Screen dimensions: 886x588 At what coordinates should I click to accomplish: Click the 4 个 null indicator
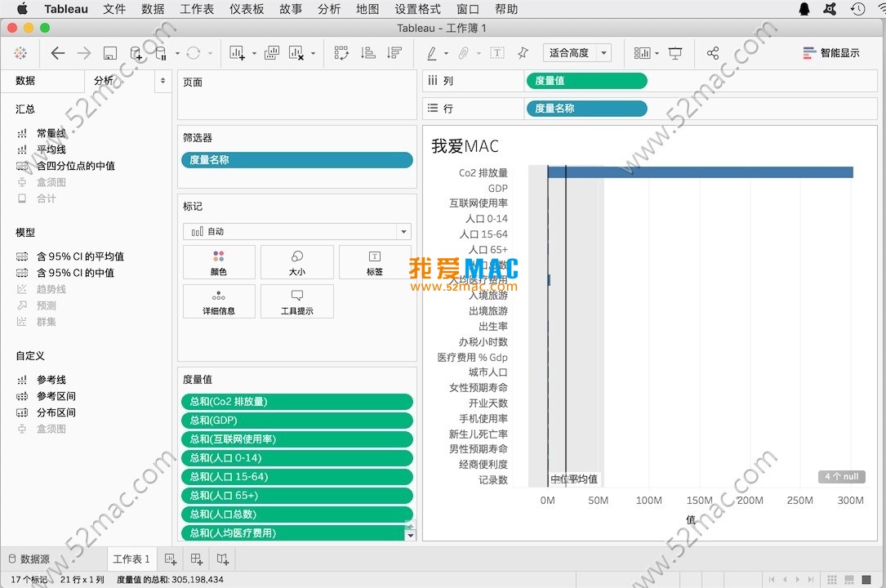[x=841, y=477]
